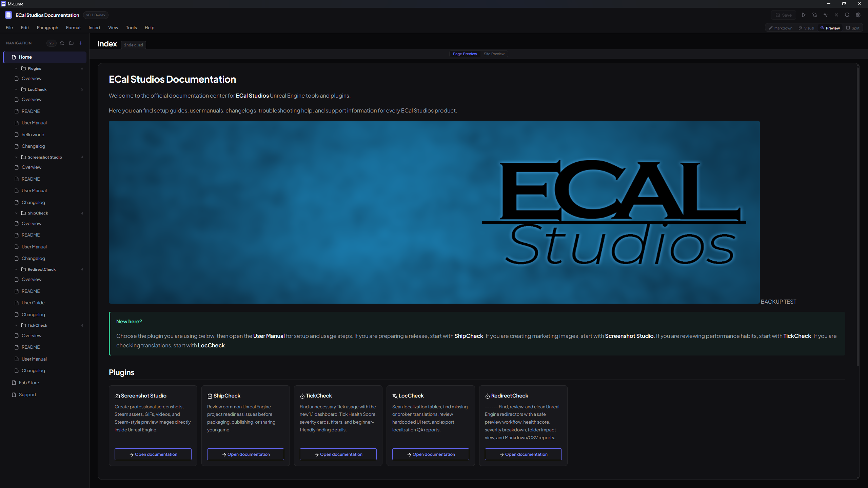The height and width of the screenshot is (488, 868).
Task: Collapse the RedirectCheck folder chevron
Action: coord(16,269)
